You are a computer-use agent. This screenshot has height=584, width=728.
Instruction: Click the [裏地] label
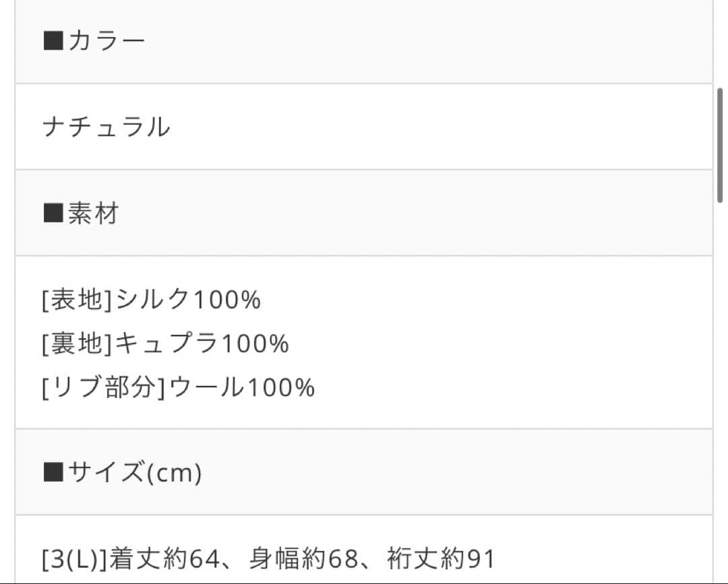(78, 344)
